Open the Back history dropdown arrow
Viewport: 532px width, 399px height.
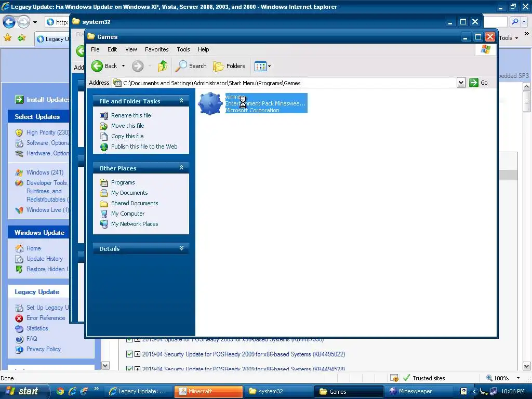click(123, 66)
